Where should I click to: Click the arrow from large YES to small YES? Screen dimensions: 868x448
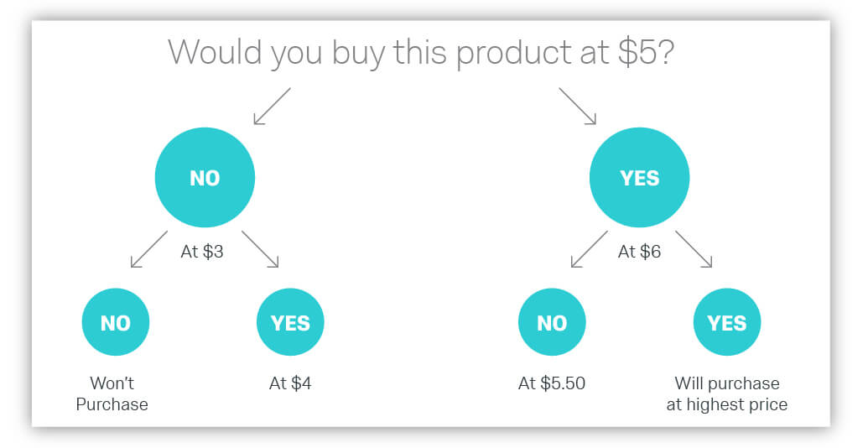click(694, 249)
